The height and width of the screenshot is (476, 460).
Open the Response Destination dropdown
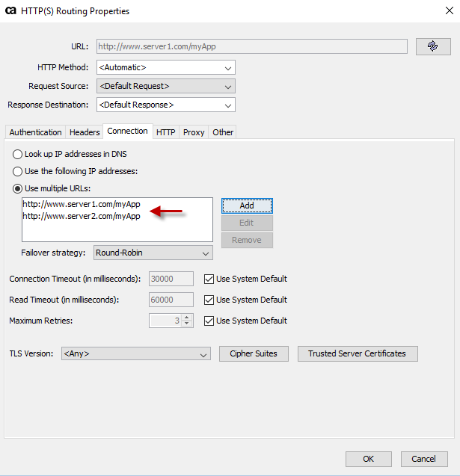[166, 105]
